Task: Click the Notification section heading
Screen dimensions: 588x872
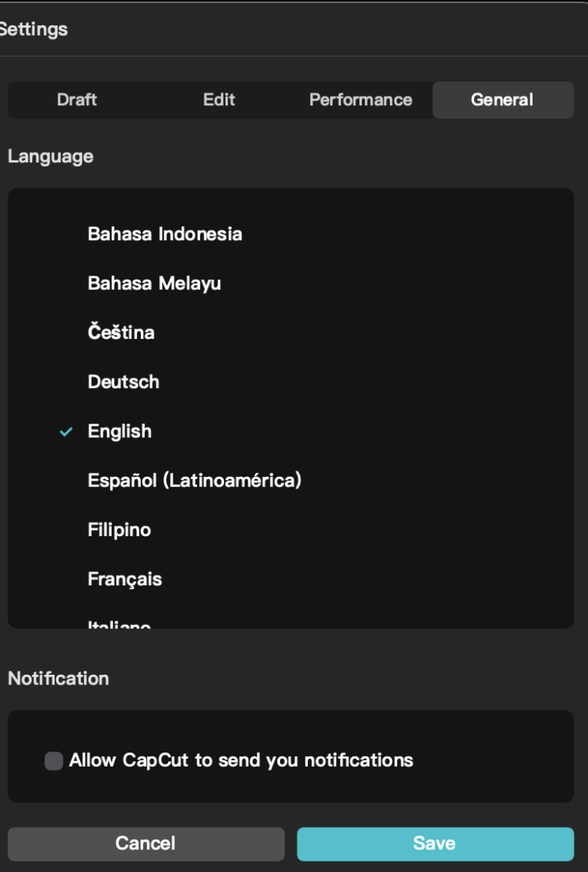Action: [59, 679]
